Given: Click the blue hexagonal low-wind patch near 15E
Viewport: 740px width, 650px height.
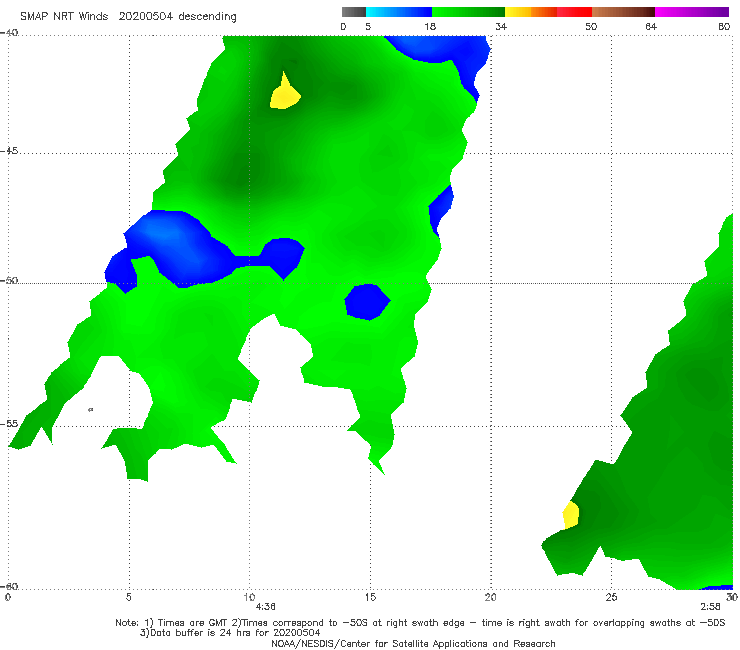Looking at the screenshot, I should point(367,302).
